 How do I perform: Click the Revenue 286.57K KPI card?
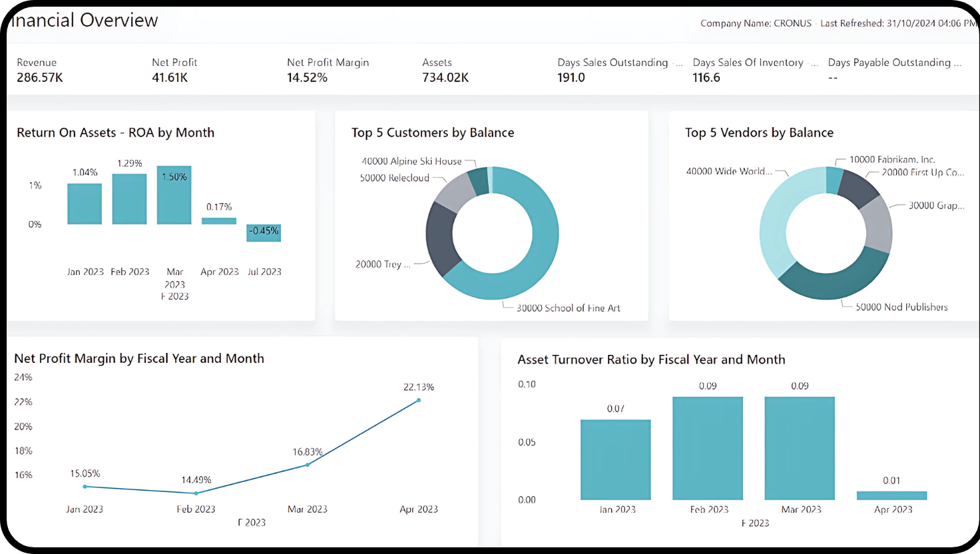40,71
